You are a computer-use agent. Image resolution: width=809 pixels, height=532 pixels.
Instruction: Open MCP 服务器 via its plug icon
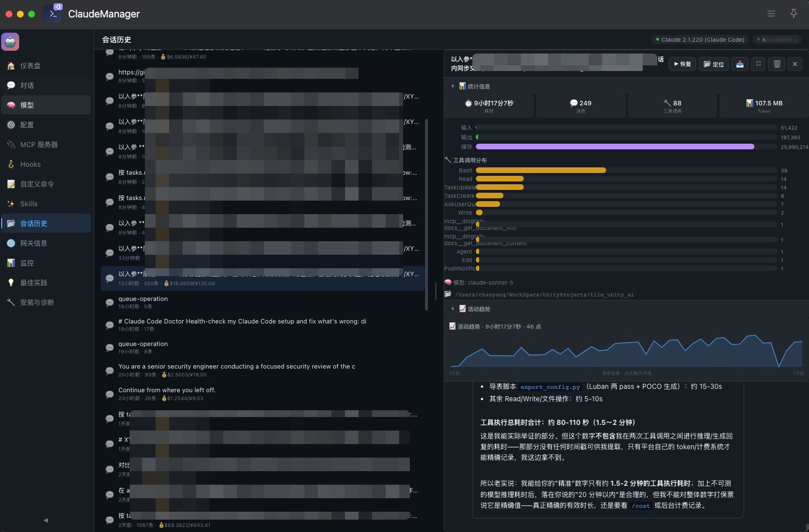[x=11, y=145]
